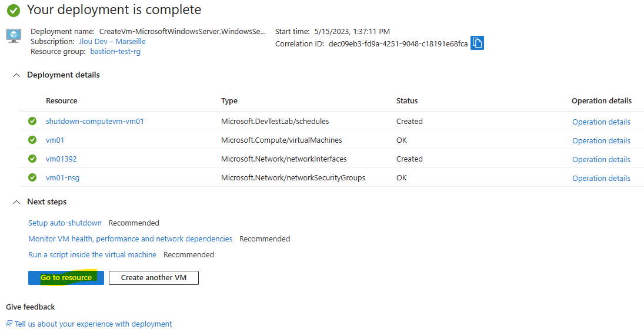Click the Operation details column header
Image resolution: width=644 pixels, height=336 pixels.
(x=602, y=101)
